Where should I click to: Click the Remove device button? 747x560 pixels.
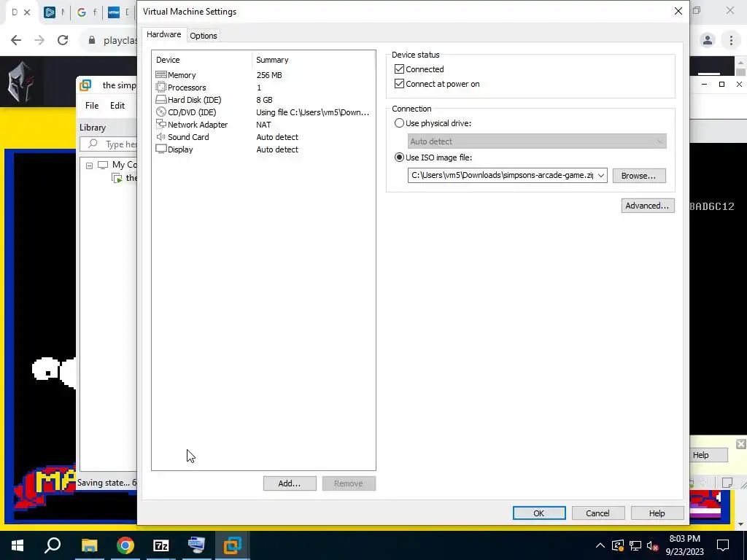pyautogui.click(x=349, y=483)
